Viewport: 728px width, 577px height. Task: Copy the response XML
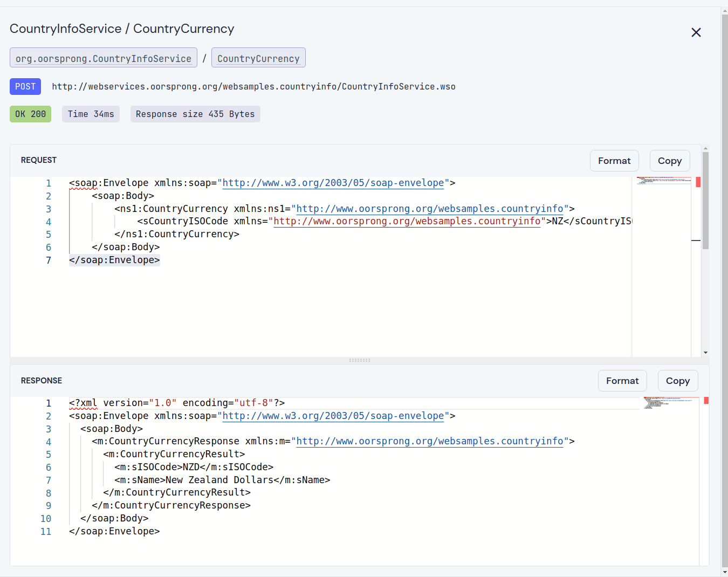[677, 381]
